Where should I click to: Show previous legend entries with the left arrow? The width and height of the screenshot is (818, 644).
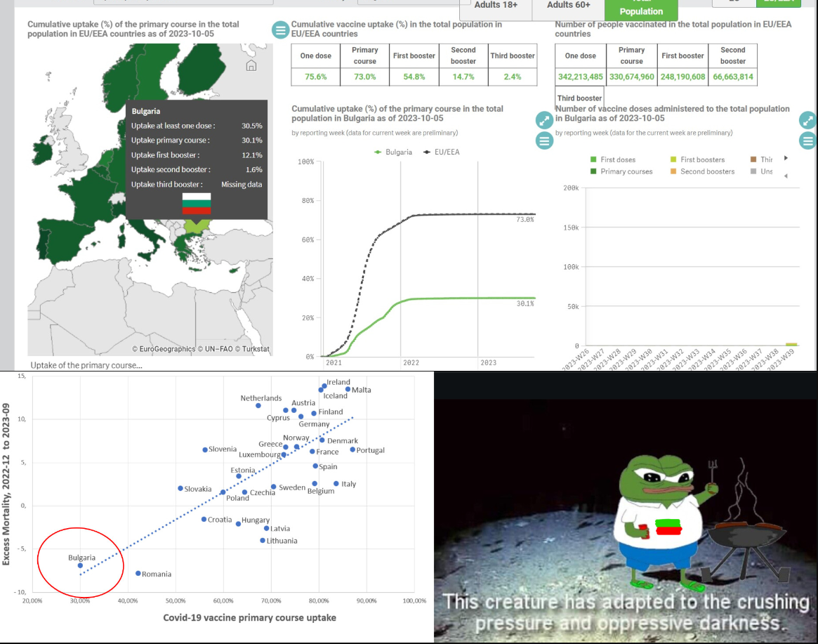click(786, 176)
